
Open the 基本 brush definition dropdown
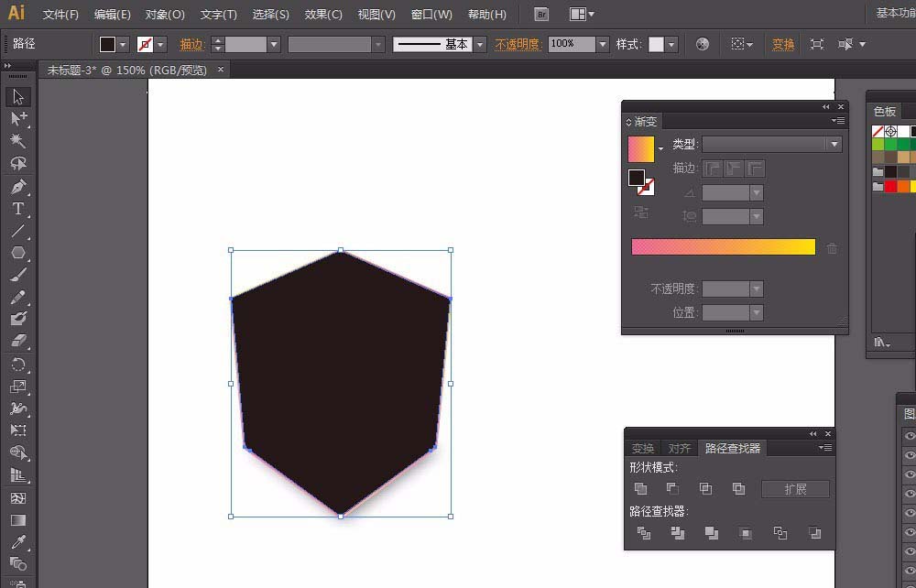pyautogui.click(x=480, y=44)
